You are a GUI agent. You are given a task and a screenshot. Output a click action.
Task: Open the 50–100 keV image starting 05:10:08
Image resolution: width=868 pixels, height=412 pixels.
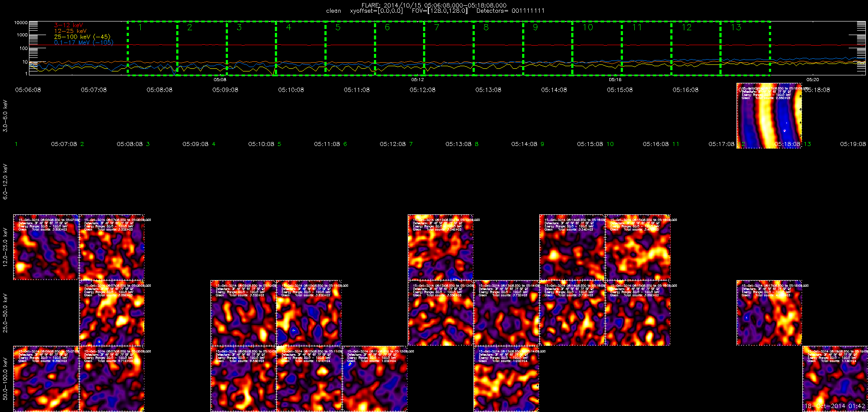pyautogui.click(x=309, y=379)
